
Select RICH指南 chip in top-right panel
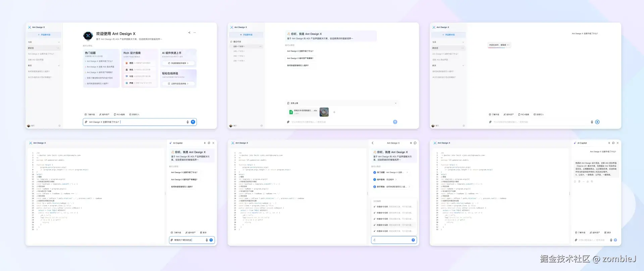(x=524, y=114)
